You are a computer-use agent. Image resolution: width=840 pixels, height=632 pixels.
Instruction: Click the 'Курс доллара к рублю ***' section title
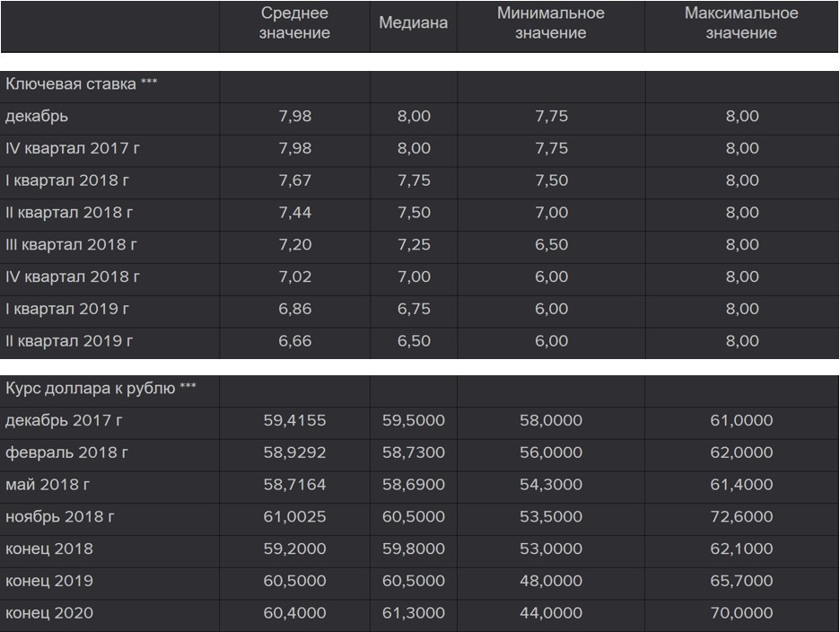101,388
